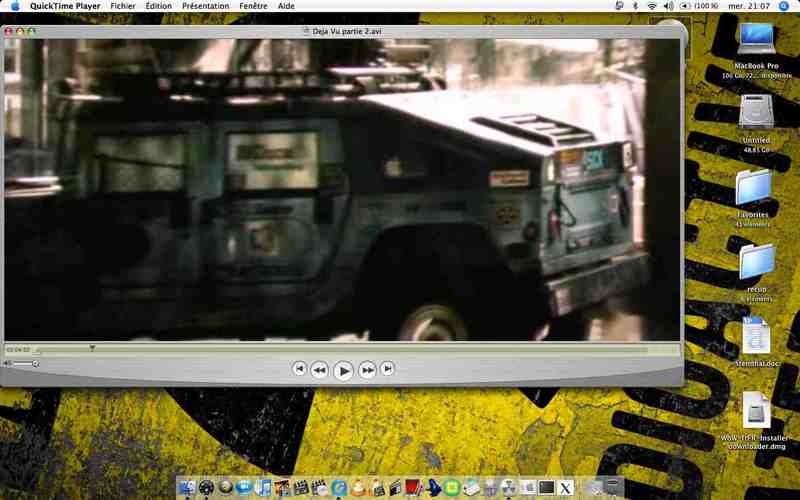
Task: Close the QuickTime movie window
Action: [x=8, y=31]
